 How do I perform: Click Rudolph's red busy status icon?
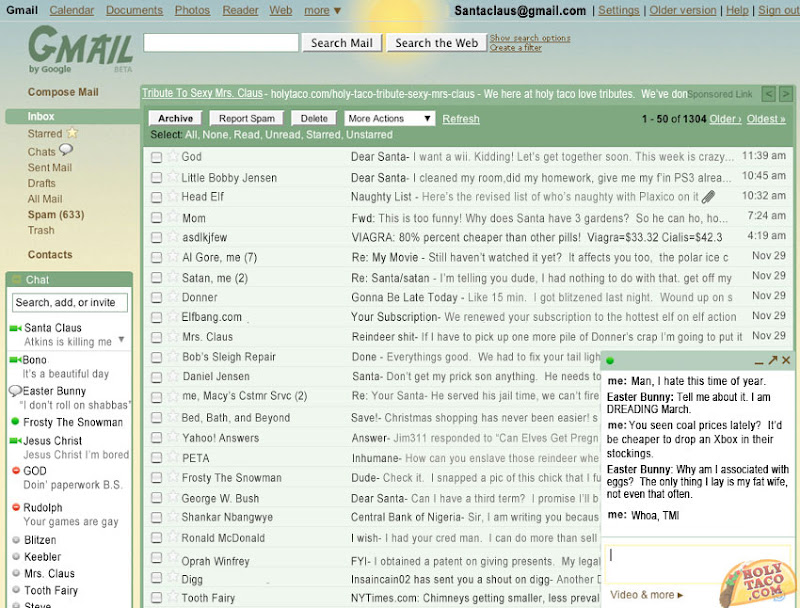pyautogui.click(x=16, y=507)
